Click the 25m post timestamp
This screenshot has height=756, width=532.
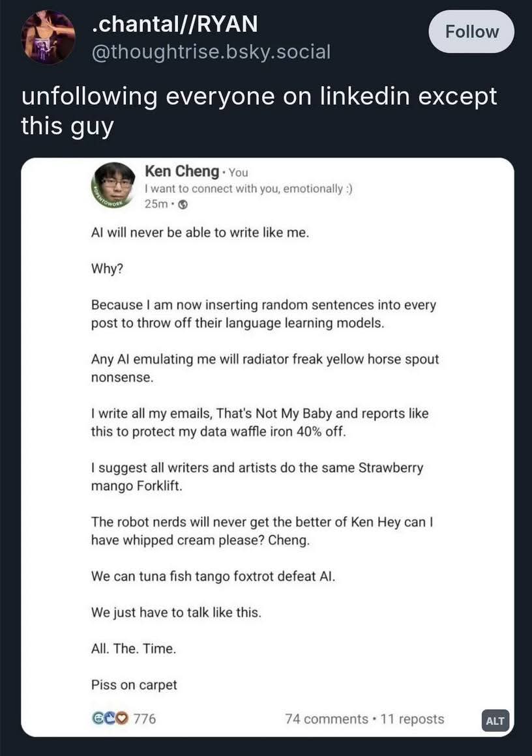pyautogui.click(x=156, y=204)
